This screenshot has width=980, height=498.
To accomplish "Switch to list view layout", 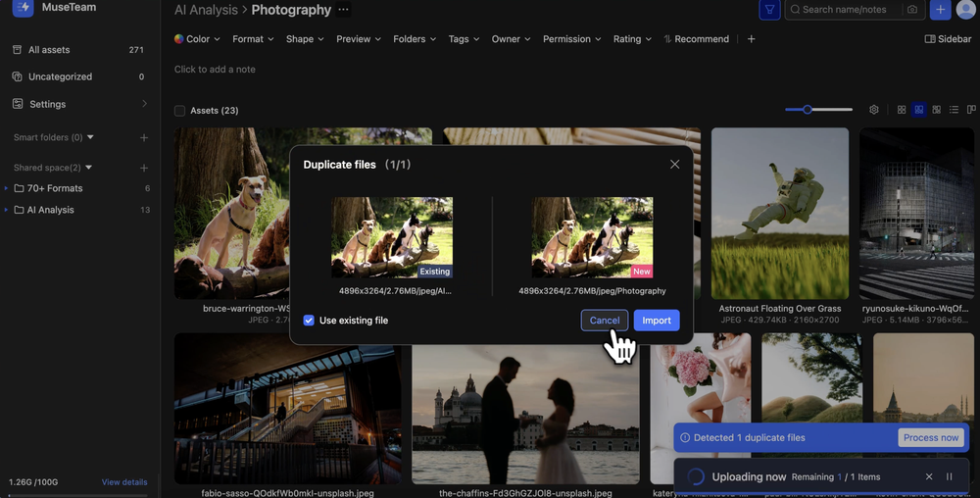I will click(954, 110).
